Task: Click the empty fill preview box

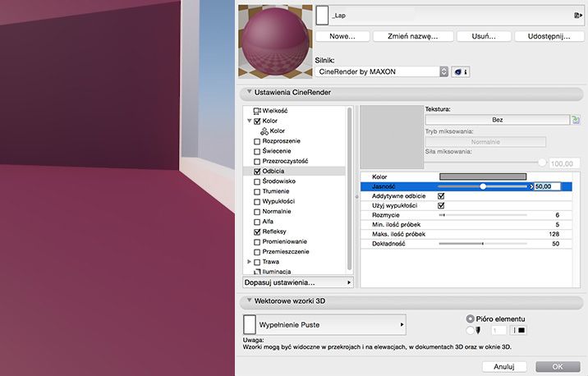Action: click(250, 324)
